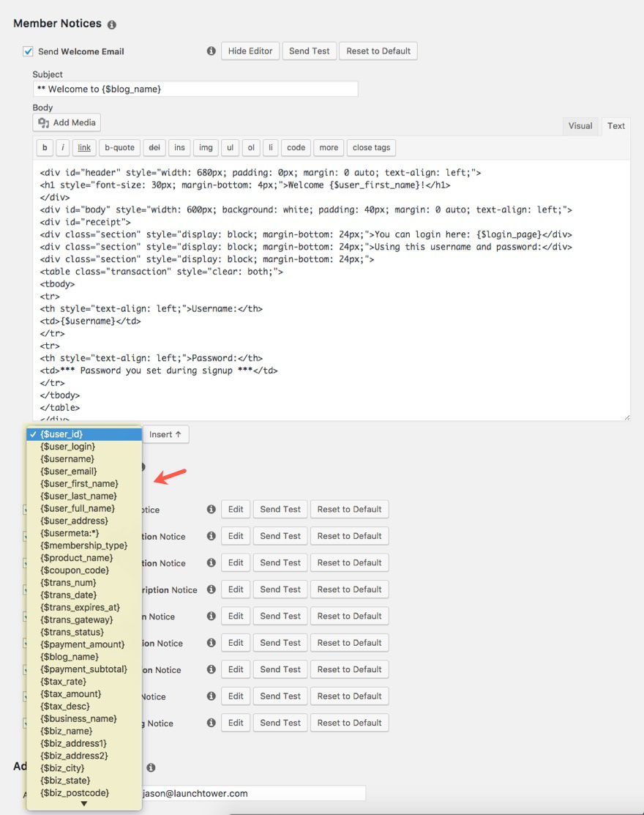Screen dimensions: 644x815
Task: Apply bold formatting with the b button
Action: [45, 147]
